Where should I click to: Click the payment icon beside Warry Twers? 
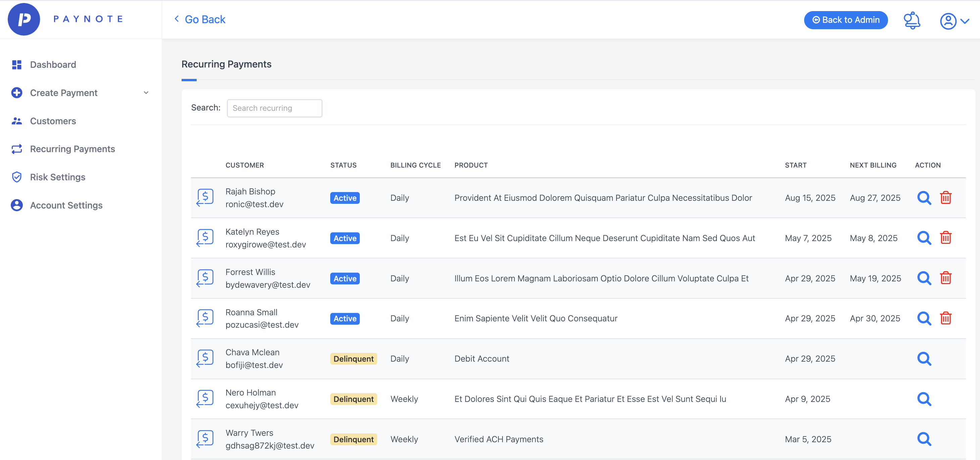point(205,440)
